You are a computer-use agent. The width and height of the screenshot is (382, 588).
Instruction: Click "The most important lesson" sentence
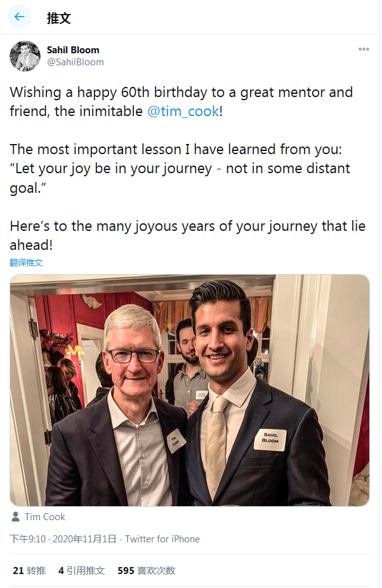[176, 149]
